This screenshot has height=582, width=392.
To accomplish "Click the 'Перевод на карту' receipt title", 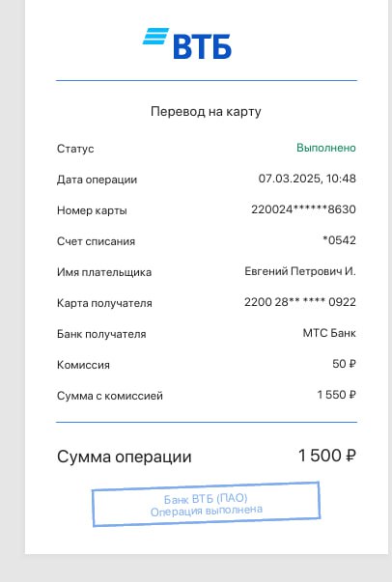I will [x=206, y=111].
